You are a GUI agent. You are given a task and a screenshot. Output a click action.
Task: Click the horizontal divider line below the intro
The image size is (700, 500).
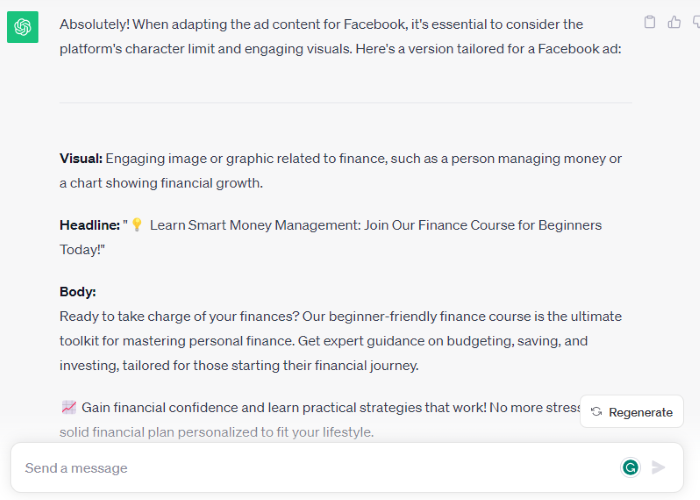point(345,102)
